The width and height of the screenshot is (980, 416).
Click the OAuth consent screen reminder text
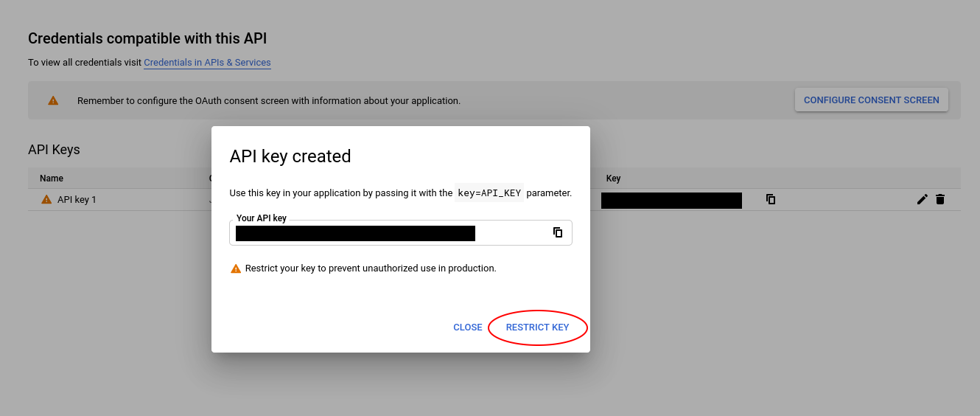pyautogui.click(x=269, y=101)
